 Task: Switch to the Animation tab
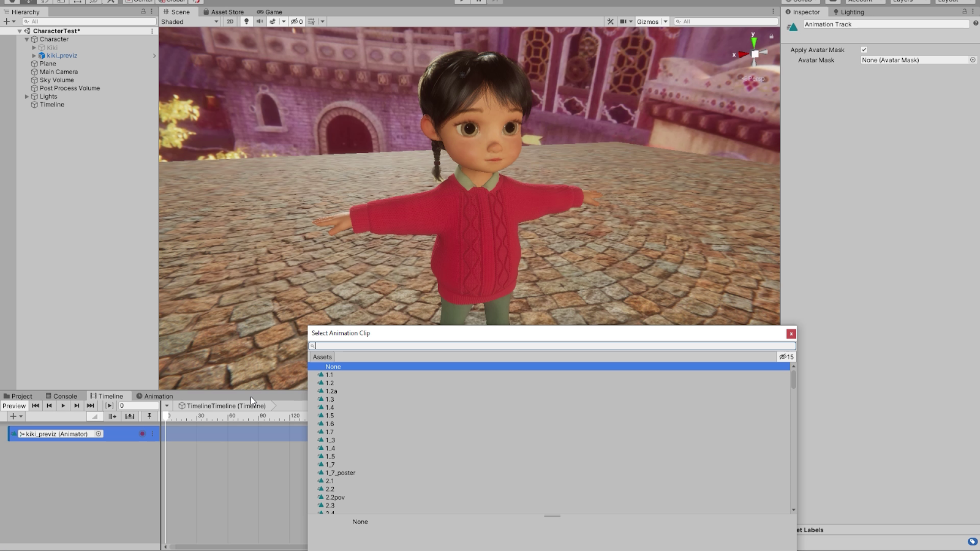(156, 395)
